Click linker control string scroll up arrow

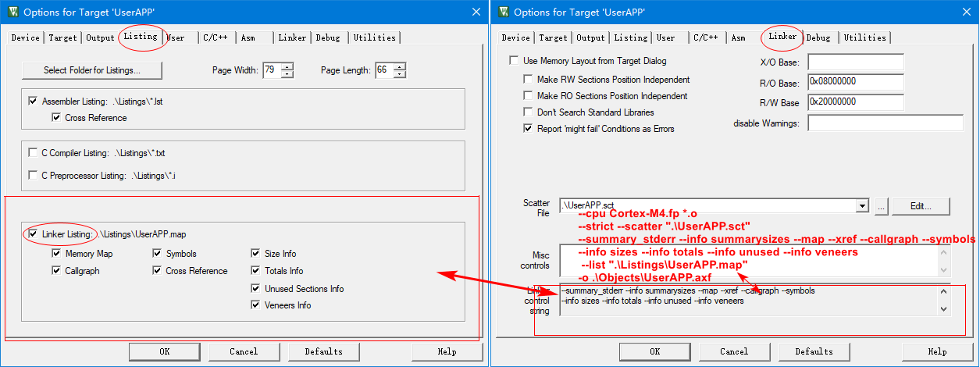click(945, 291)
